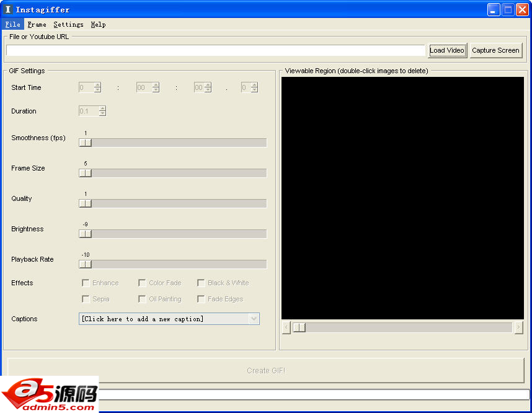The height and width of the screenshot is (413, 532).
Task: Open the Settings menu
Action: point(68,24)
